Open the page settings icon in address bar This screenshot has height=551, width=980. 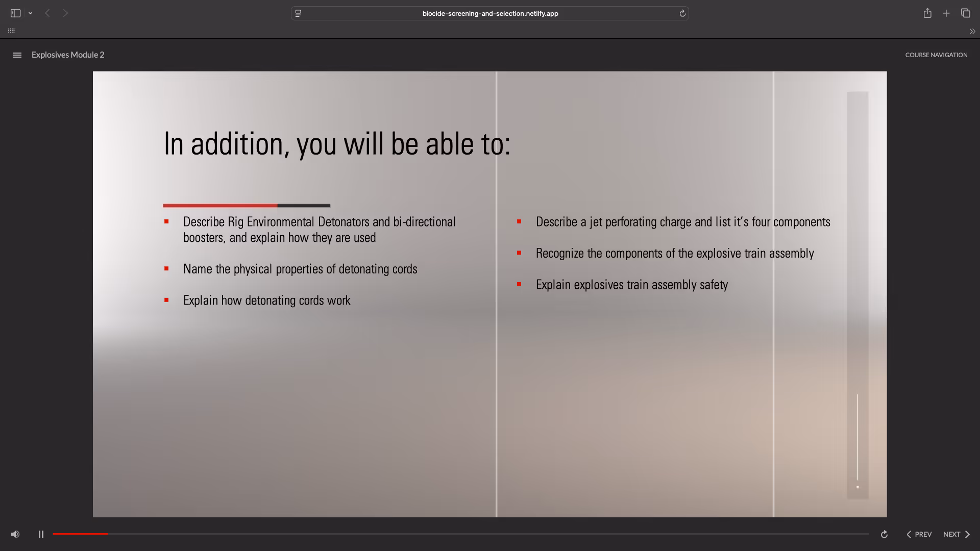coord(298,13)
